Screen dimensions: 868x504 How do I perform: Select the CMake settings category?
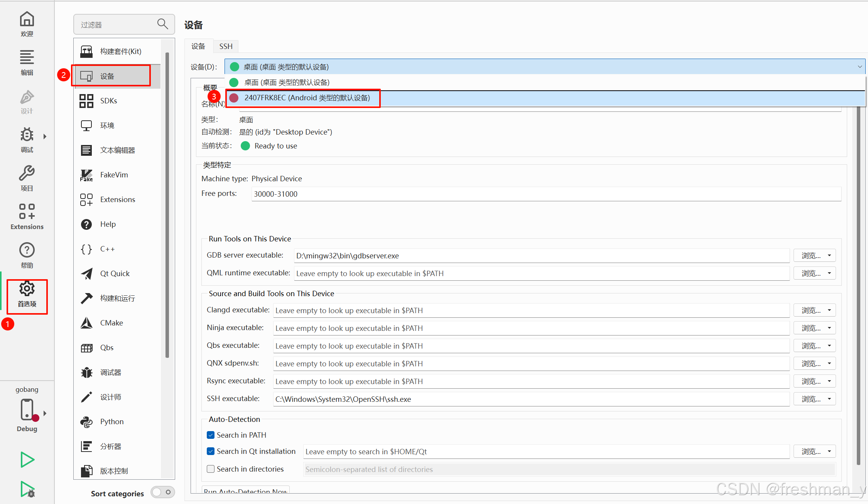click(x=111, y=323)
